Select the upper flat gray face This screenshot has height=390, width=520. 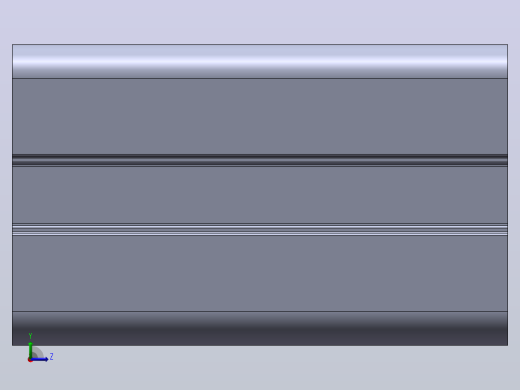pyautogui.click(x=260, y=116)
